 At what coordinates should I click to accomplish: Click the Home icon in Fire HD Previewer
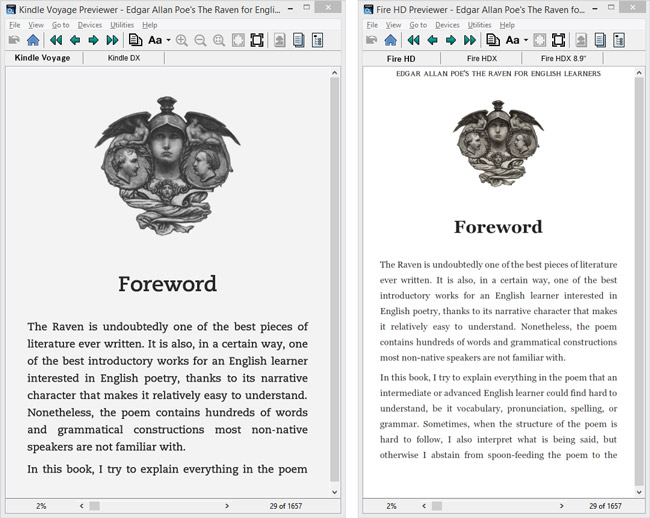[x=390, y=40]
